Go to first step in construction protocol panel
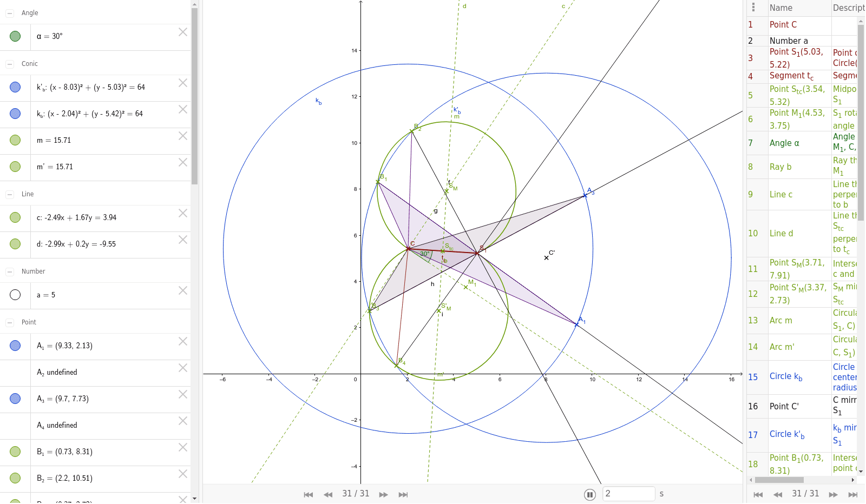Image resolution: width=866 pixels, height=504 pixels. point(758,494)
